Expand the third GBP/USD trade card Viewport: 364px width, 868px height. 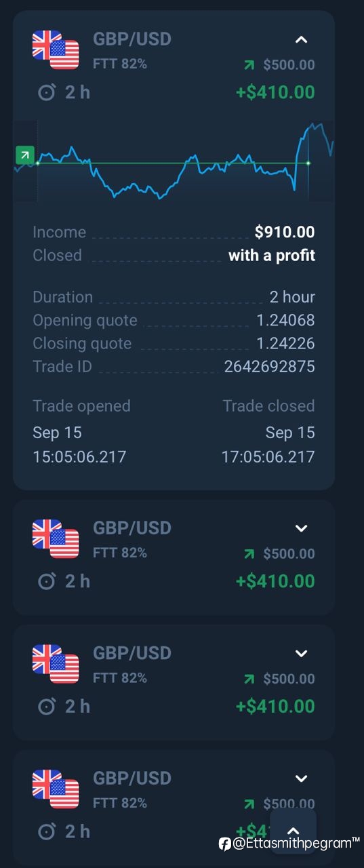[x=302, y=654]
